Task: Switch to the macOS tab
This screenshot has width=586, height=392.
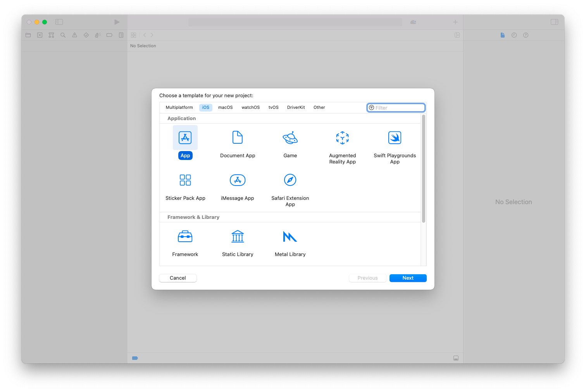Action: pos(225,107)
